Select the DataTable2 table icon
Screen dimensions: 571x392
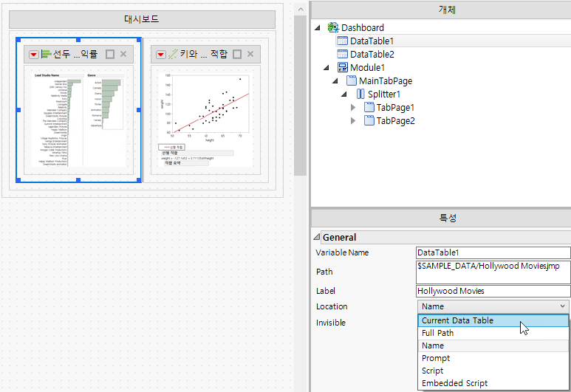click(x=342, y=54)
